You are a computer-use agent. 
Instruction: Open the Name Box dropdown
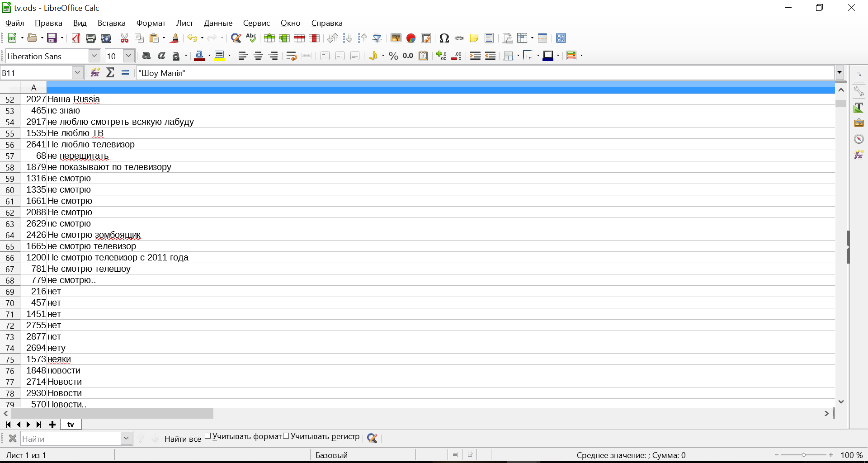click(x=78, y=73)
